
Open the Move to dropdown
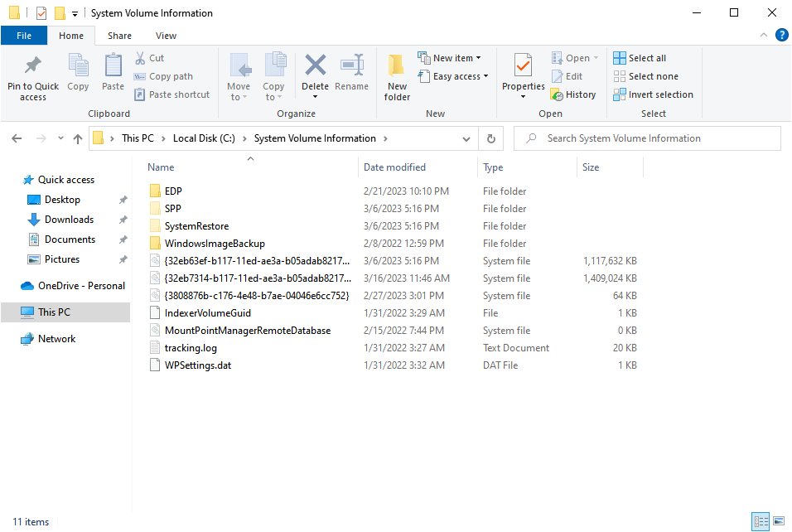[239, 77]
